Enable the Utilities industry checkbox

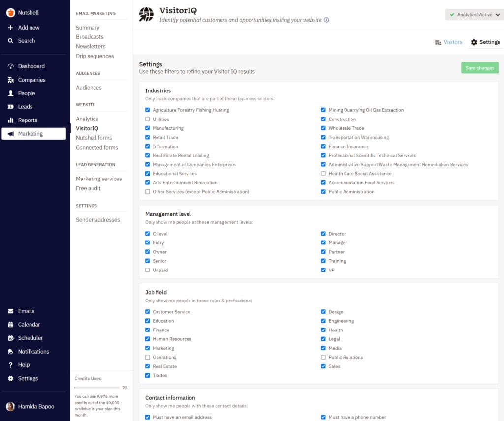pyautogui.click(x=147, y=119)
